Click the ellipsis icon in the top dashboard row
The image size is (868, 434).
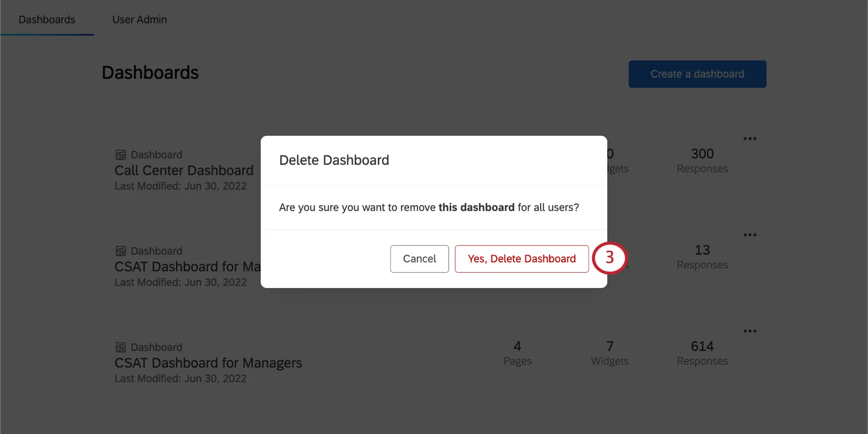(750, 138)
